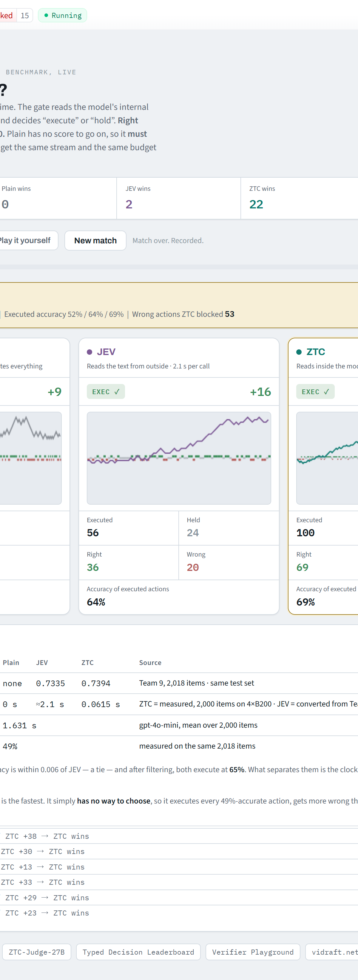Click ZTC Executed count 100
The height and width of the screenshot is (980, 358).
pos(305,533)
